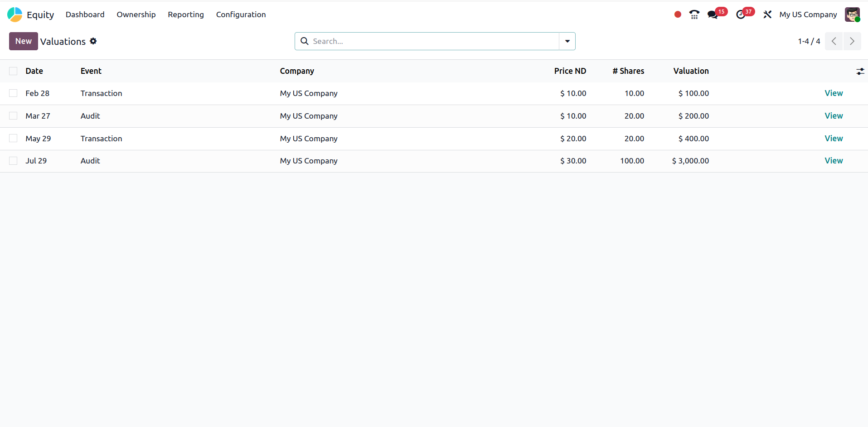Open the Ownership menu
The image size is (868, 427).
[x=136, y=14]
